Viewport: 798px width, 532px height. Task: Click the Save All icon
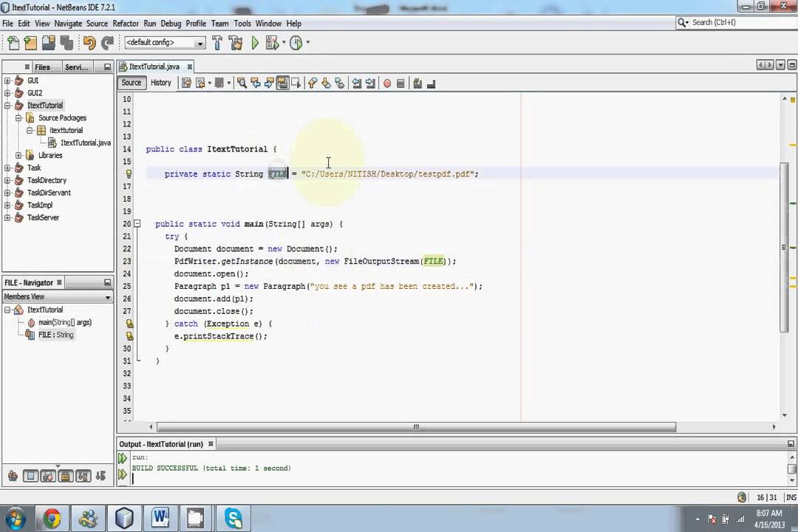(66, 44)
